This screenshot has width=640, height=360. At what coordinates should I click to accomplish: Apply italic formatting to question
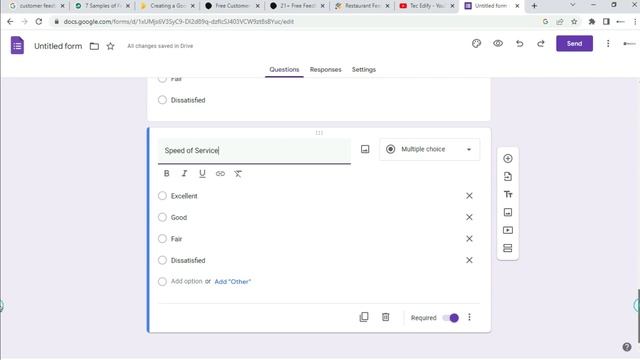pos(184,173)
